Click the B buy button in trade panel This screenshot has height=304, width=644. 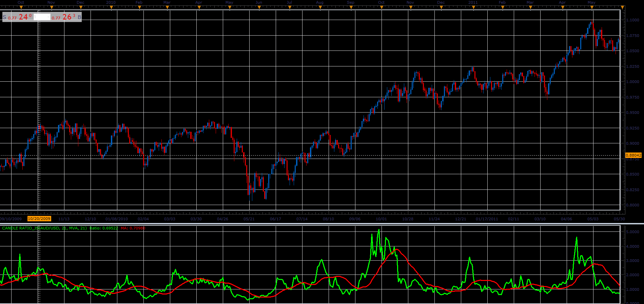(x=80, y=17)
